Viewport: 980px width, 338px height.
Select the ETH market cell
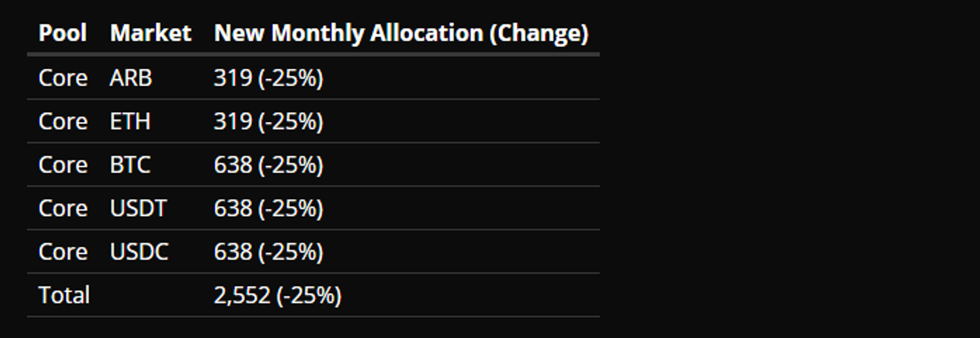pos(130,121)
